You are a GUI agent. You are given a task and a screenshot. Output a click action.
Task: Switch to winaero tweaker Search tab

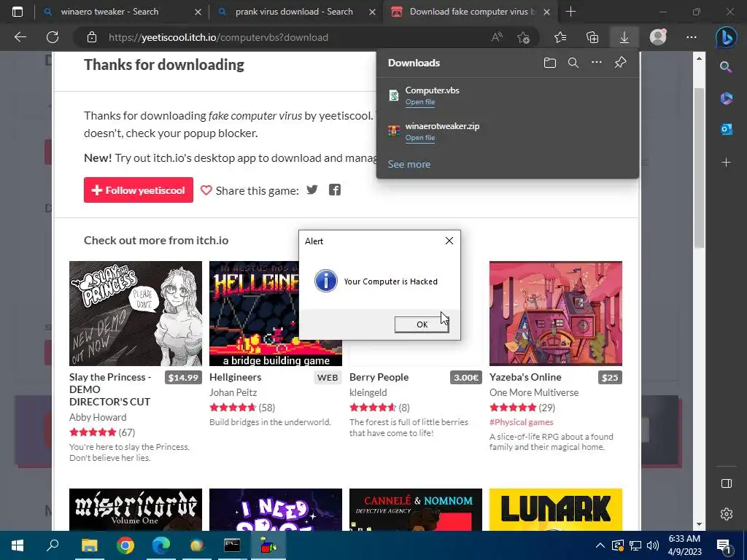point(109,12)
